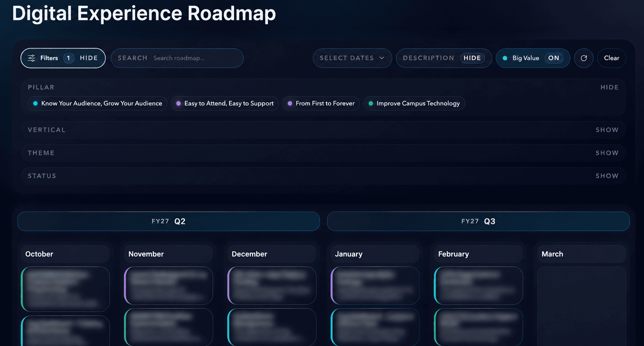Image resolution: width=644 pixels, height=346 pixels.
Task: Open the first roadmap card under February
Action: pos(478,286)
